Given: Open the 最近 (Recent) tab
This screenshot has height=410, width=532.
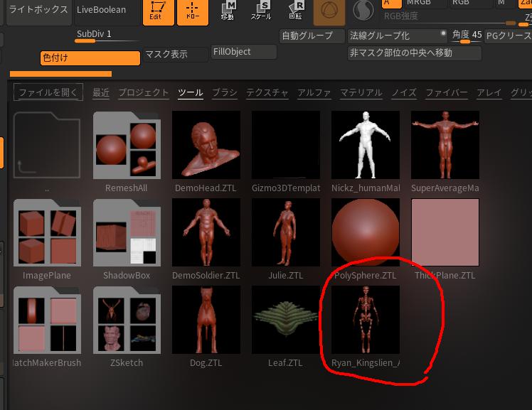Looking at the screenshot, I should [101, 92].
